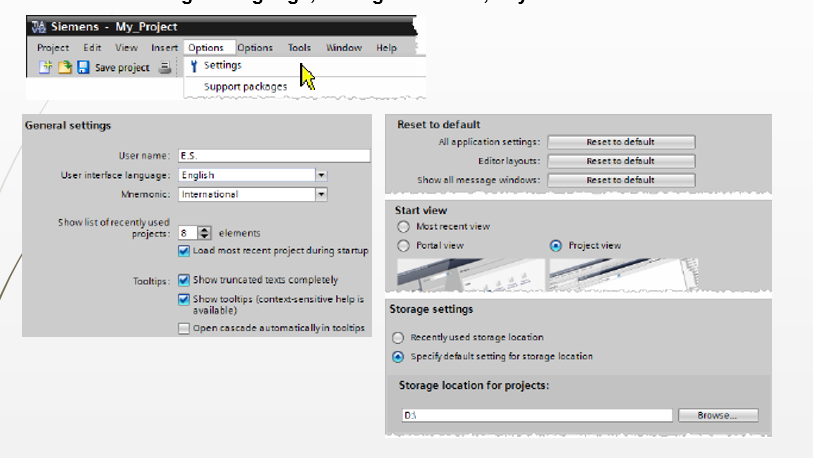Click Siemens - My_Project title text
The height and width of the screenshot is (458, 813).
[114, 26]
